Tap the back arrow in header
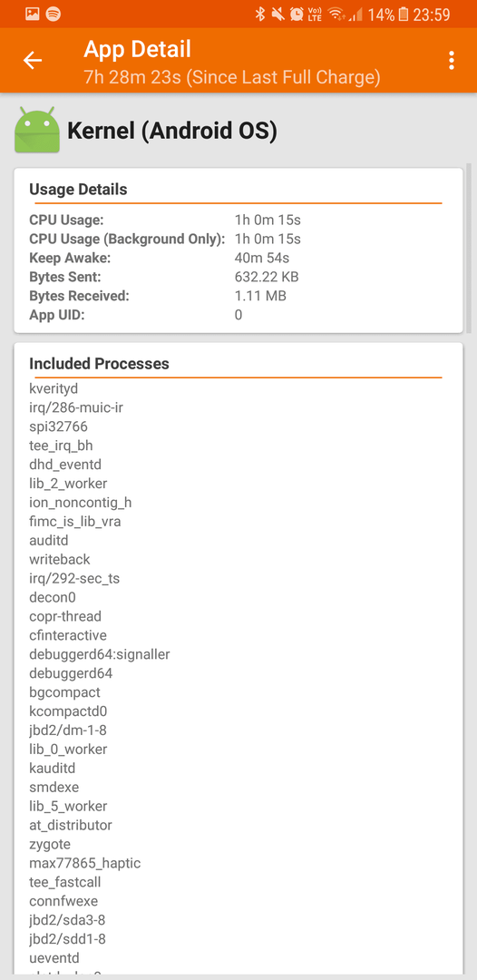The height and width of the screenshot is (980, 477). pyautogui.click(x=33, y=60)
